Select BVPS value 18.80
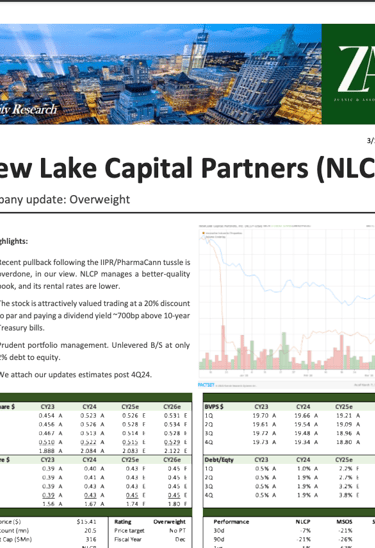The height and width of the screenshot is (548, 375). pyautogui.click(x=344, y=442)
